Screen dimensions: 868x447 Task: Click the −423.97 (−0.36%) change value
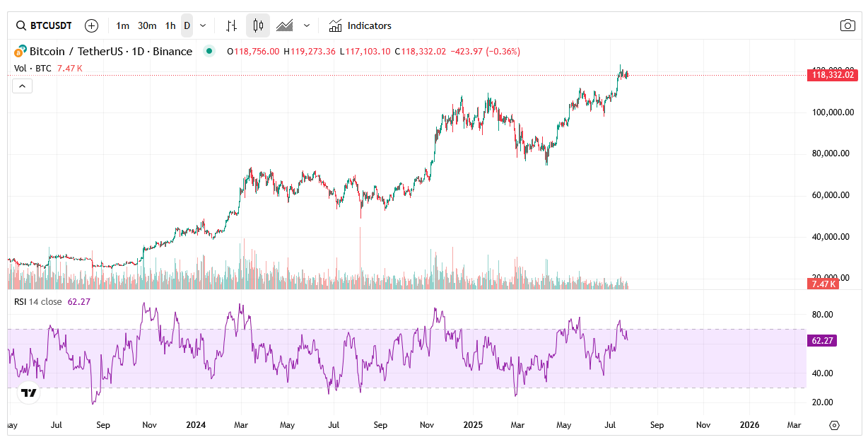tap(486, 52)
